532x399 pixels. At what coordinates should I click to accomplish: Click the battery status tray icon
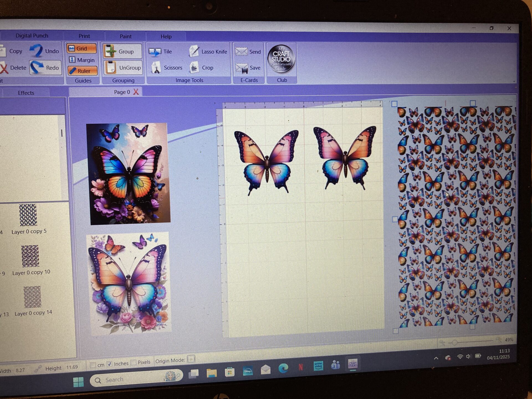(478, 356)
